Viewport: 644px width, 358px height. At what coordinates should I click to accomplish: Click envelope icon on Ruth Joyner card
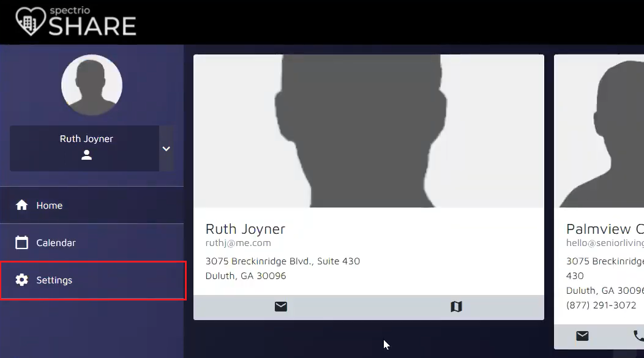(281, 307)
